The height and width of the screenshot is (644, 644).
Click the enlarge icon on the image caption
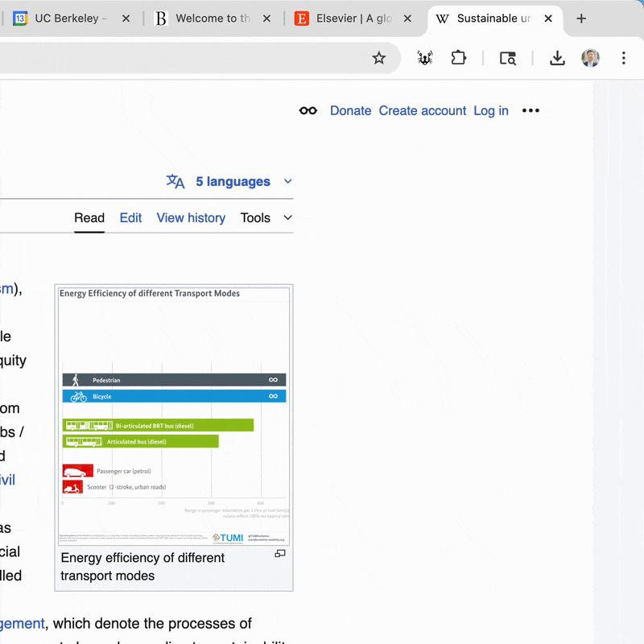tap(279, 555)
